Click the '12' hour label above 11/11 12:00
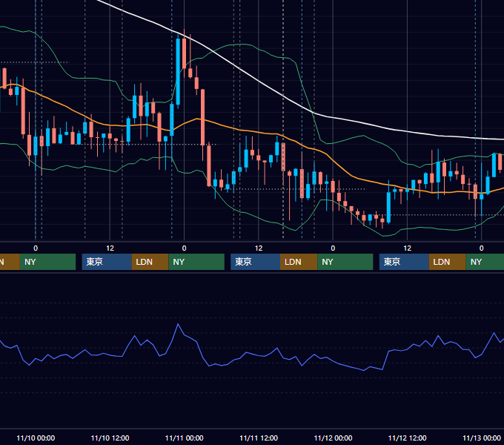This screenshot has width=504, height=445. click(259, 248)
